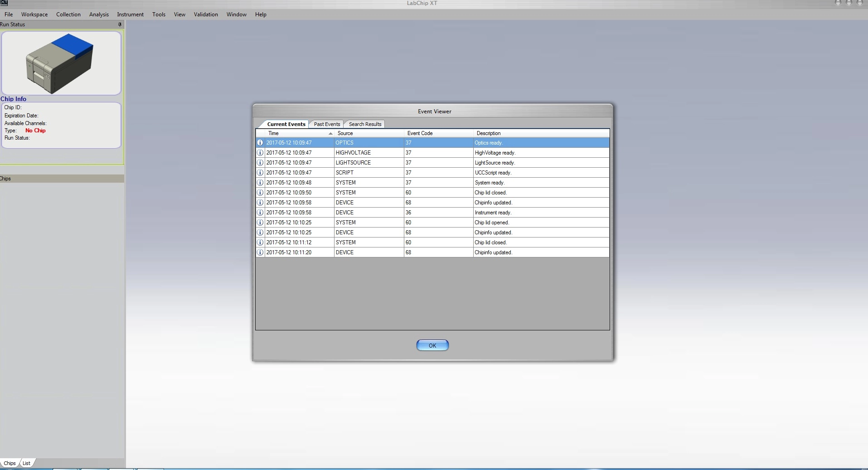Click the info icon beside the SCRIPT event
This screenshot has height=470, width=868.
[x=260, y=173]
